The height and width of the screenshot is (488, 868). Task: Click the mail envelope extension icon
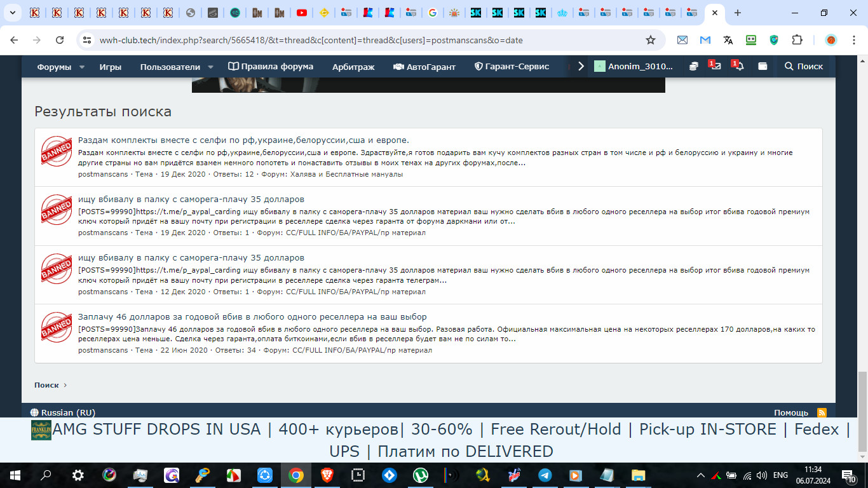[682, 40]
